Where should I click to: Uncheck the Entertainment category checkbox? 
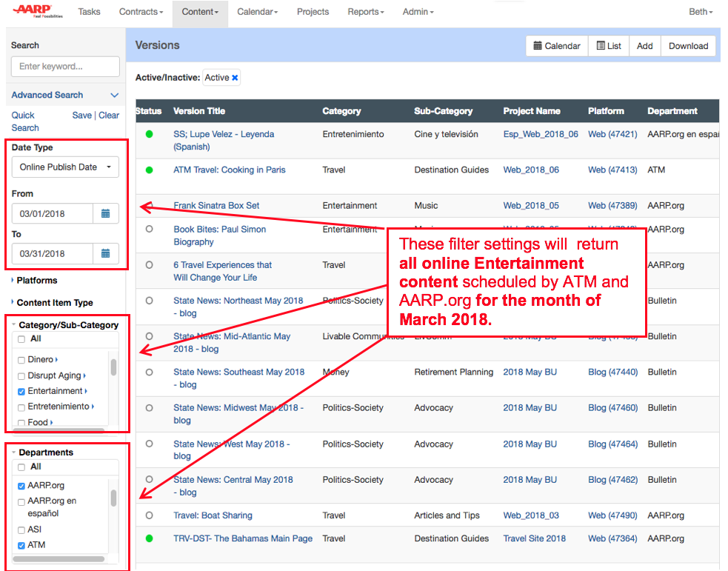(x=21, y=392)
